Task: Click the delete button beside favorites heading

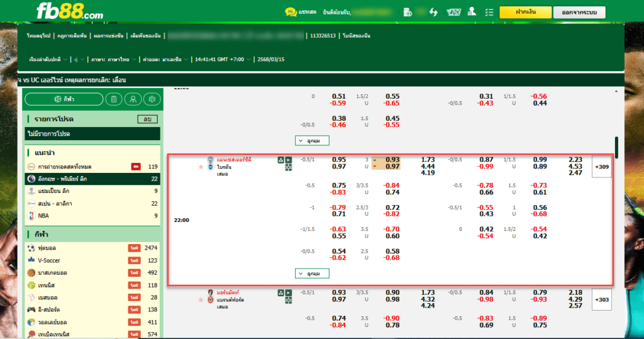Action: [147, 119]
